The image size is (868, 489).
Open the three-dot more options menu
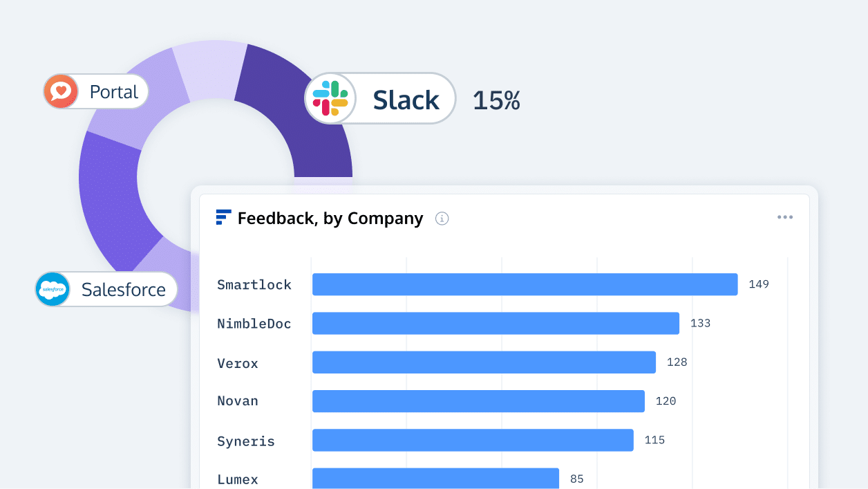784,217
